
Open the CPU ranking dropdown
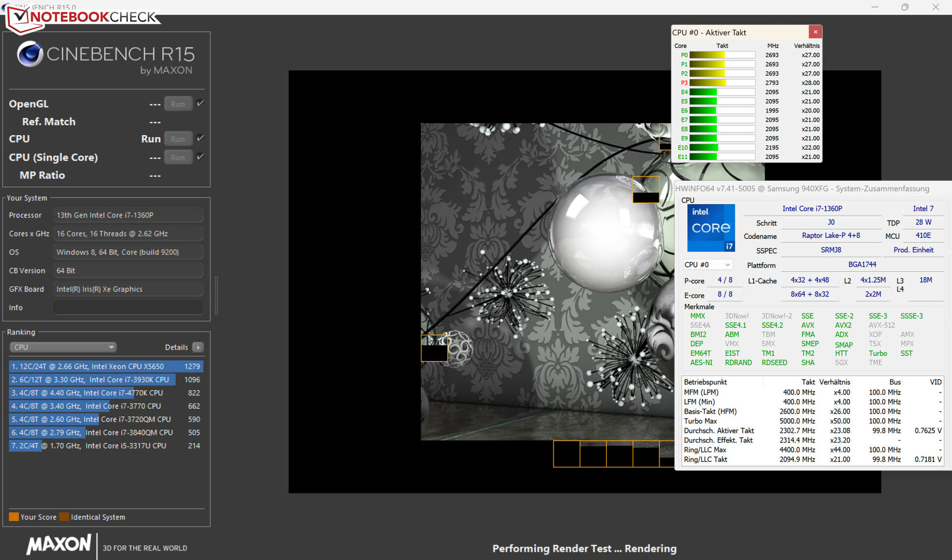63,347
